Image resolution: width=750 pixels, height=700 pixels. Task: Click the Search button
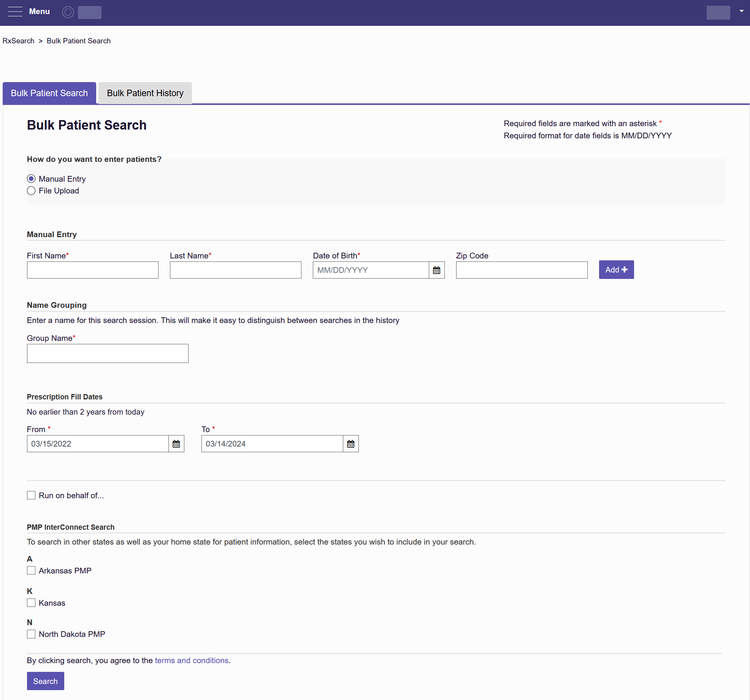(45, 681)
